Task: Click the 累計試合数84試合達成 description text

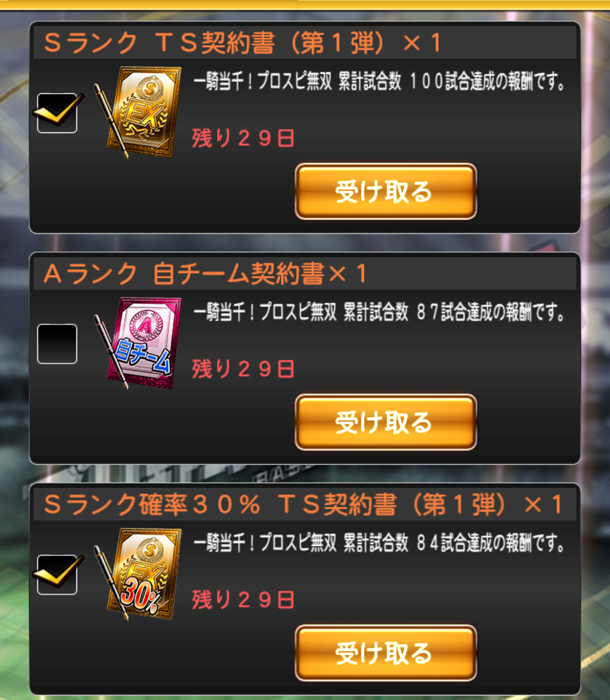Action: click(x=380, y=543)
